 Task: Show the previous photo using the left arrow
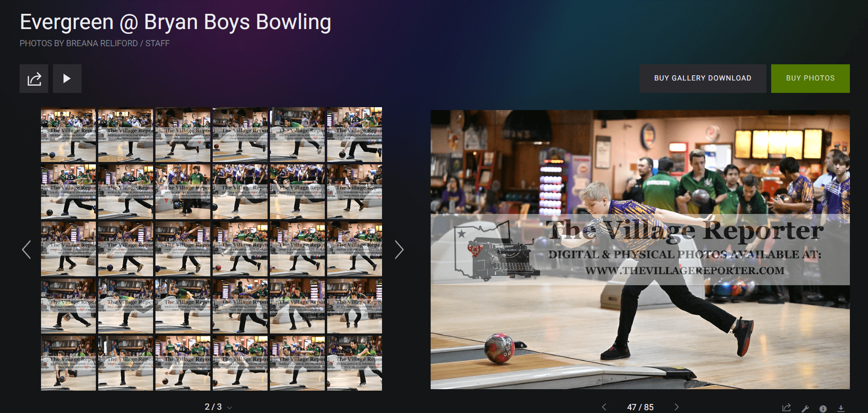[x=604, y=407]
